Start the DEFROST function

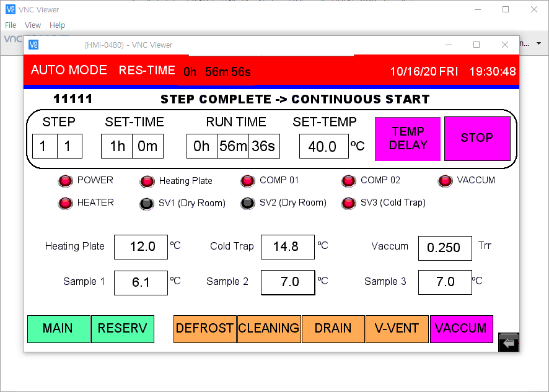[205, 329]
